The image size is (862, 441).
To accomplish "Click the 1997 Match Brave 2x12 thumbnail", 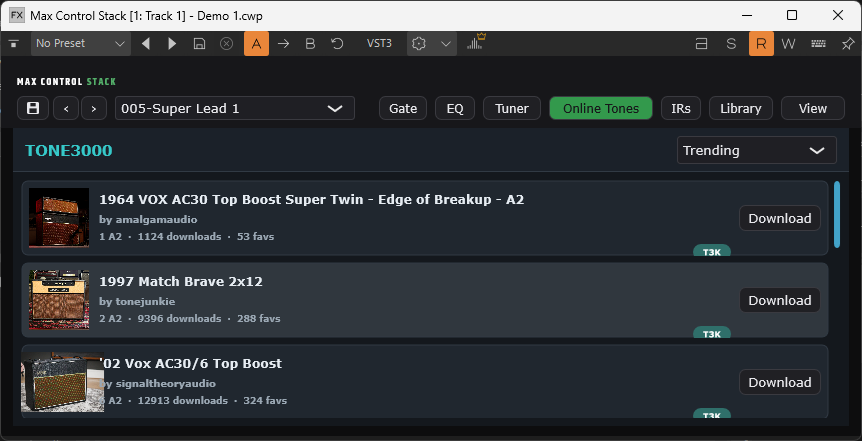I will pos(59,300).
